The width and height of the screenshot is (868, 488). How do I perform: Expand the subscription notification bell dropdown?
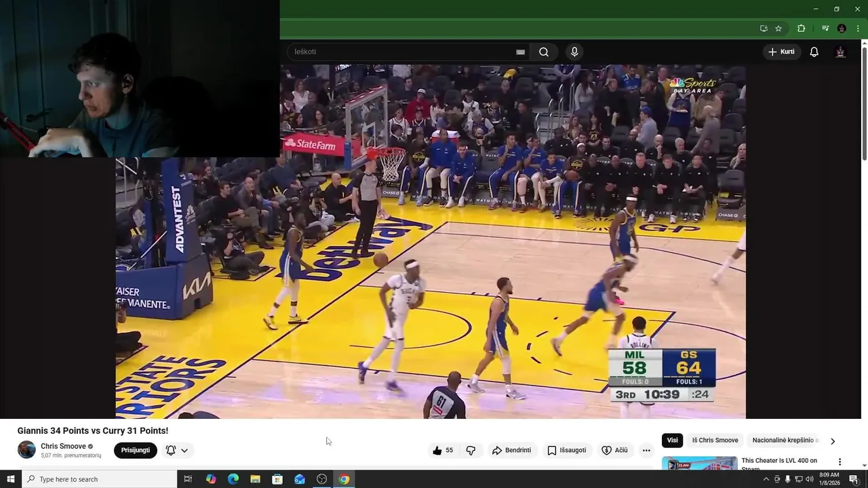point(177,450)
